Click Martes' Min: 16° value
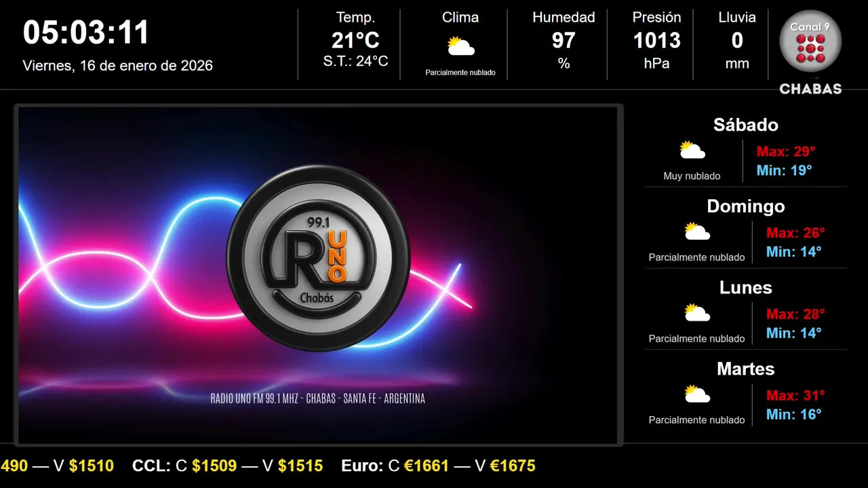 (x=794, y=414)
